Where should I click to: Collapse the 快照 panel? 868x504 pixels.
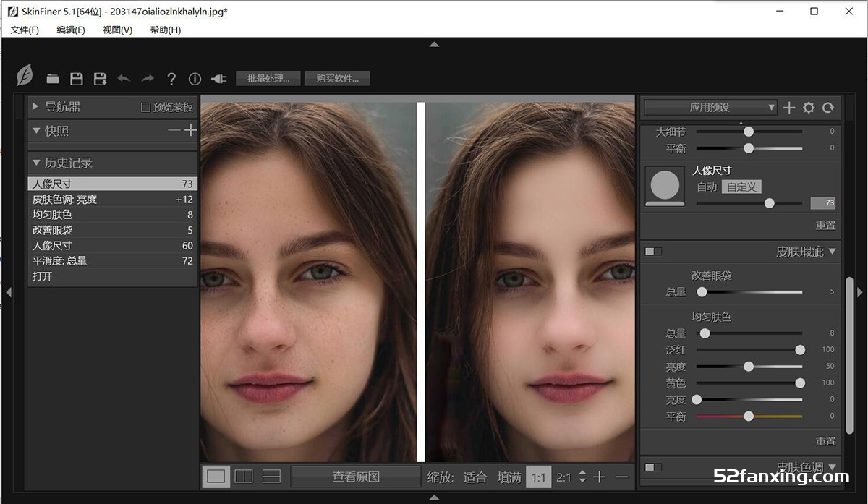35,131
